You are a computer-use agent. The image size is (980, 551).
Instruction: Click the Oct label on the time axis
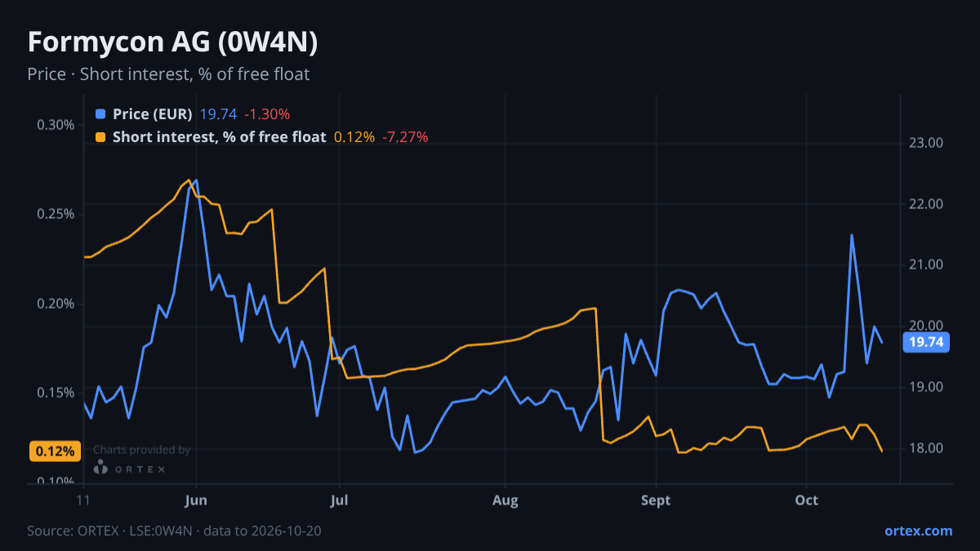point(806,500)
